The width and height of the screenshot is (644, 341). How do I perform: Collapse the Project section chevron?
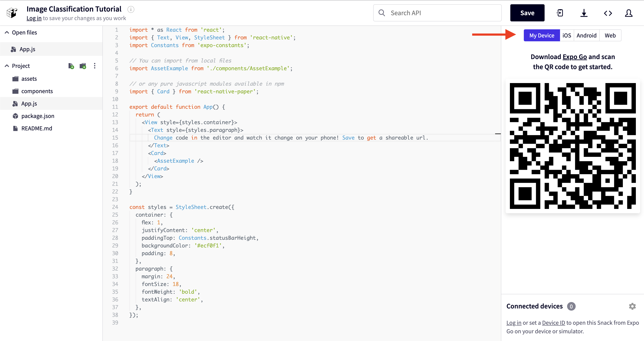(x=7, y=66)
